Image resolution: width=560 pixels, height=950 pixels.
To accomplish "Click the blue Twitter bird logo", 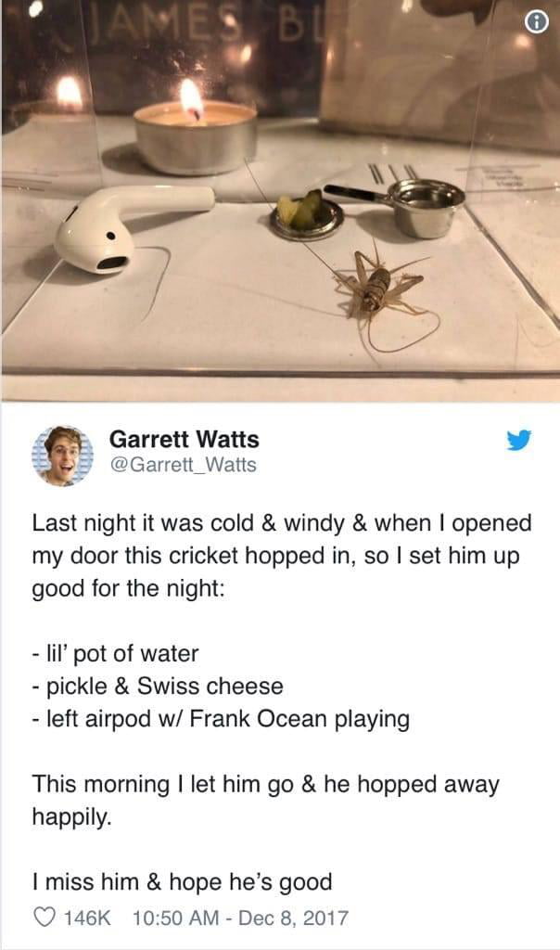I will click(519, 440).
